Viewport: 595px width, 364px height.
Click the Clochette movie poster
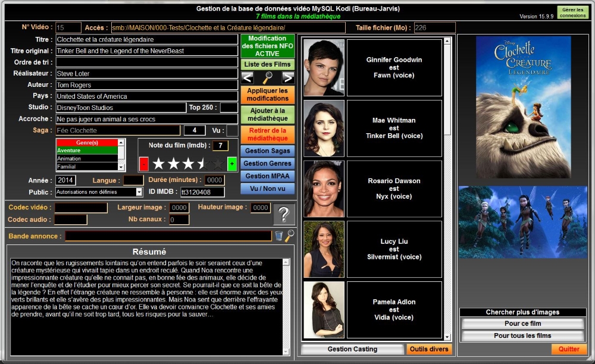point(523,107)
